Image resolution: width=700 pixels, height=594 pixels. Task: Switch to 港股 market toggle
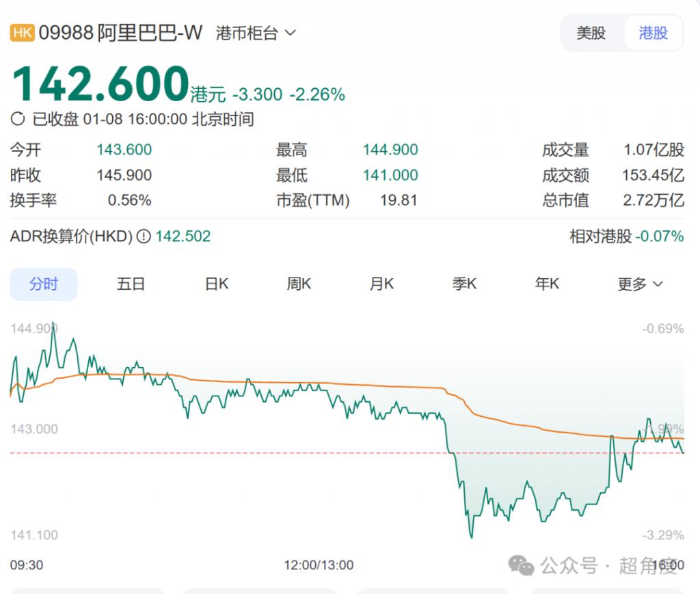pyautogui.click(x=653, y=33)
